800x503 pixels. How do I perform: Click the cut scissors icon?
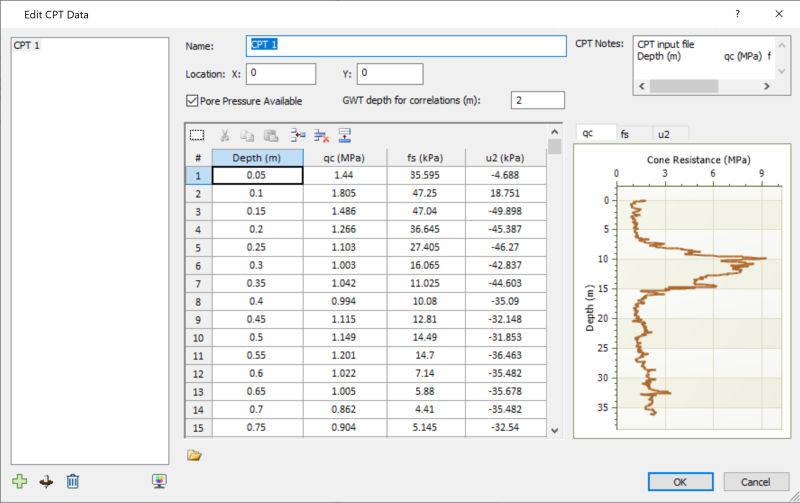(x=224, y=135)
